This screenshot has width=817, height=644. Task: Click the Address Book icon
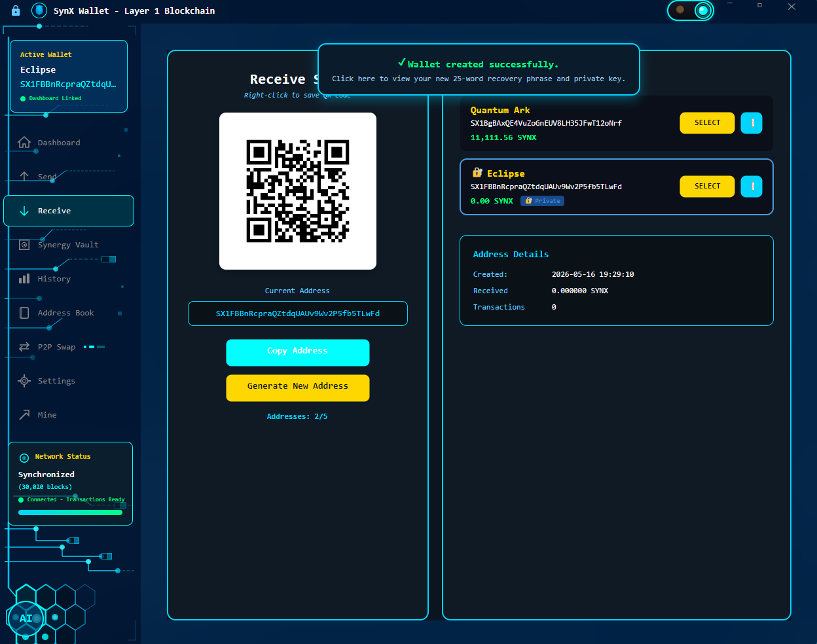pos(24,313)
